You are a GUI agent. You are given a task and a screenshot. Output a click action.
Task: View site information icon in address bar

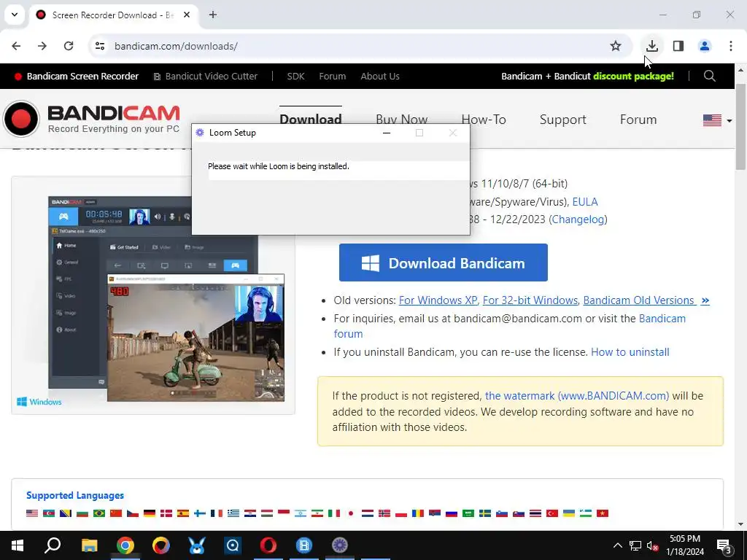(100, 46)
